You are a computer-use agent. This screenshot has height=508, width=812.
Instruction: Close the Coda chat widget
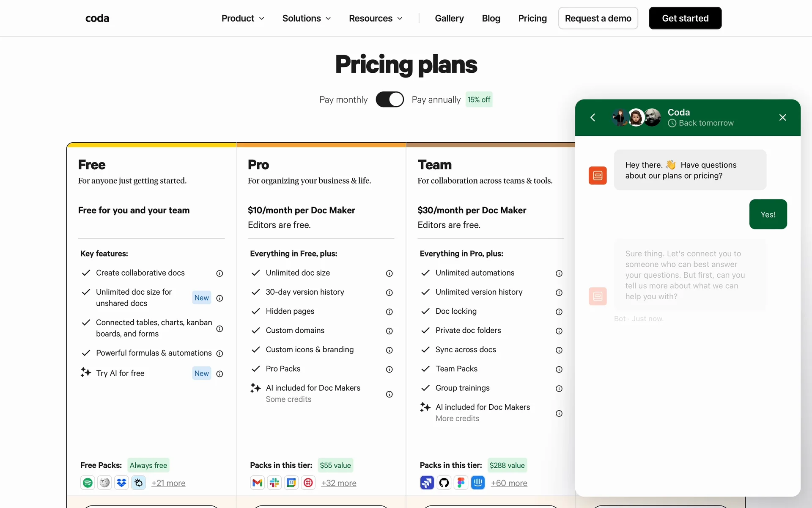pyautogui.click(x=782, y=117)
